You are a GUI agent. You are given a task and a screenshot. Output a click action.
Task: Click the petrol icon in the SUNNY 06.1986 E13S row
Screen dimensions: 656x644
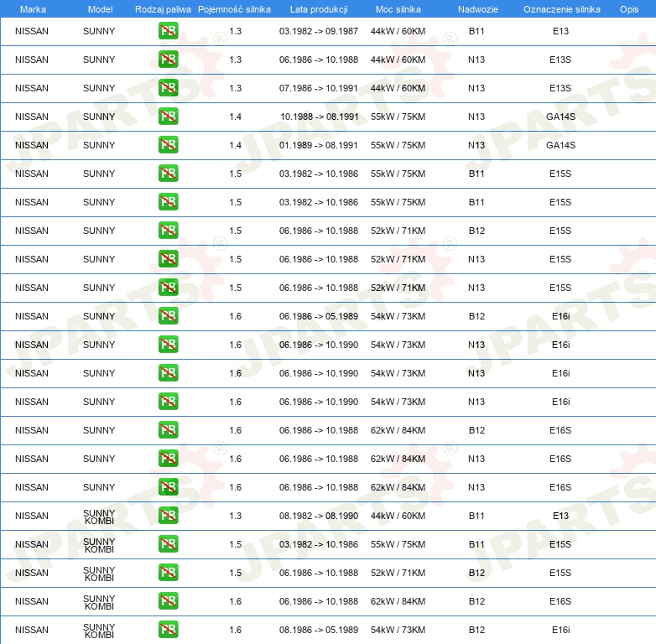point(168,60)
